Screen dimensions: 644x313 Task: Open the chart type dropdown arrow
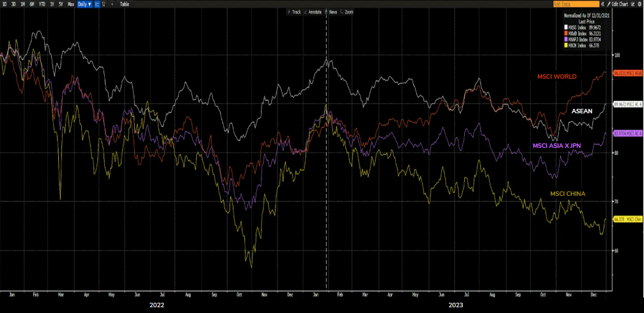112,4
